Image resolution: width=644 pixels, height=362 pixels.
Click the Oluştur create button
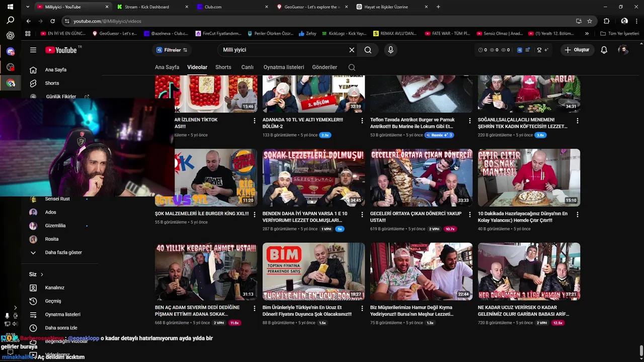[577, 50]
